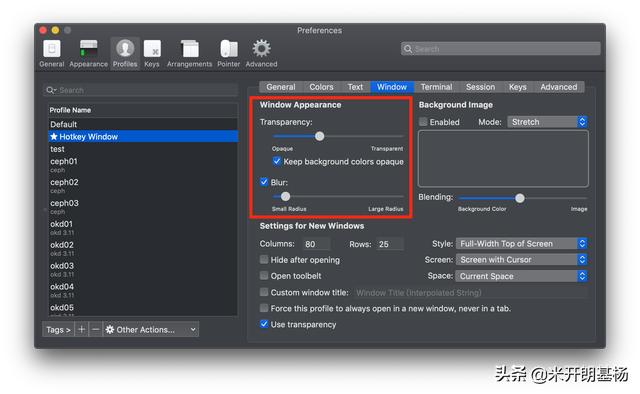The height and width of the screenshot is (394, 640).
Task: Open the Advanced profile tab
Action: pyautogui.click(x=559, y=87)
